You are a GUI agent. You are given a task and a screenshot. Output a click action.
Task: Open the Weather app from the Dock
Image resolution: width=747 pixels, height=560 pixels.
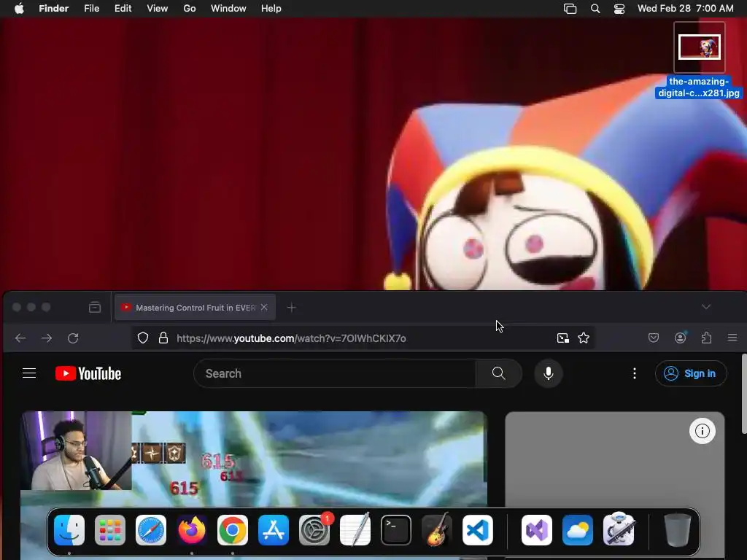click(578, 530)
